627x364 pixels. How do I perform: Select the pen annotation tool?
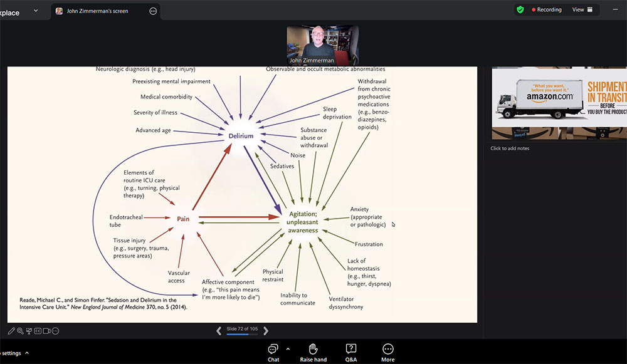pyautogui.click(x=11, y=331)
